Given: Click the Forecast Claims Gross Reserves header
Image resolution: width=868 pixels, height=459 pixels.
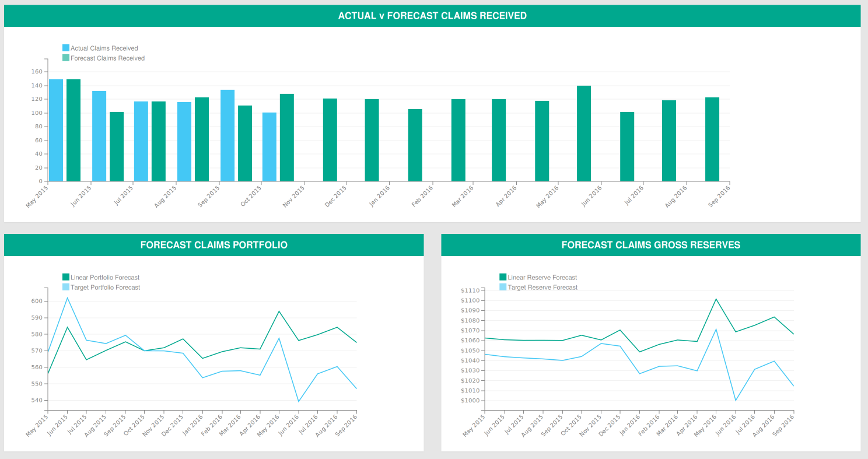Looking at the screenshot, I should (x=650, y=245).
